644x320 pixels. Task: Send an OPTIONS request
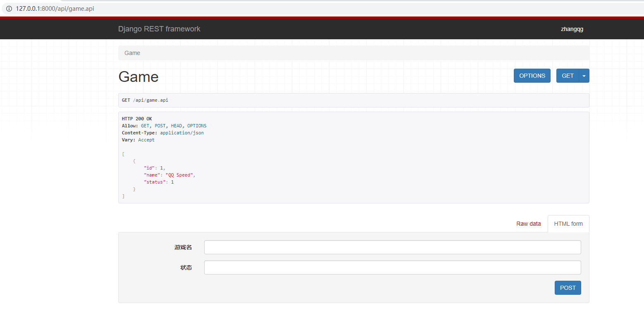pos(532,76)
